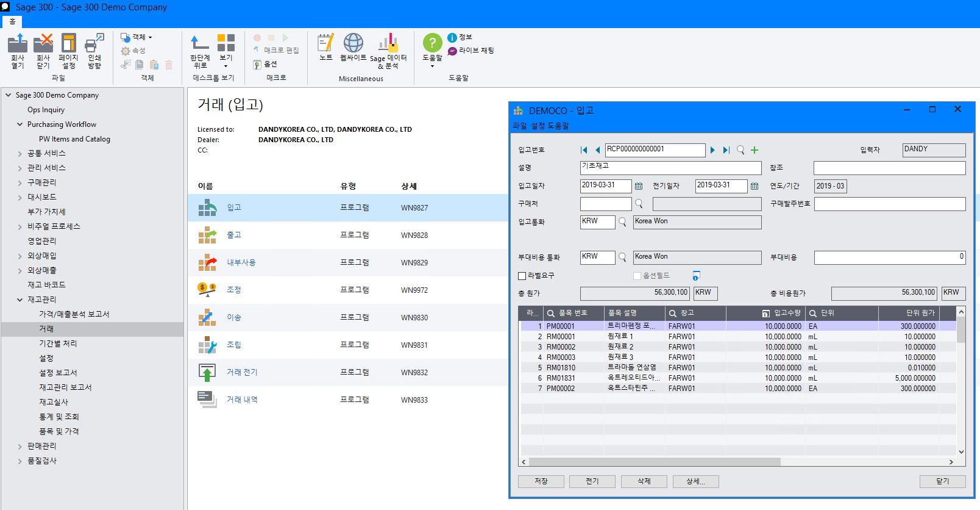Collapse the 재고관리 node
The image size is (980, 510).
(x=20, y=300)
